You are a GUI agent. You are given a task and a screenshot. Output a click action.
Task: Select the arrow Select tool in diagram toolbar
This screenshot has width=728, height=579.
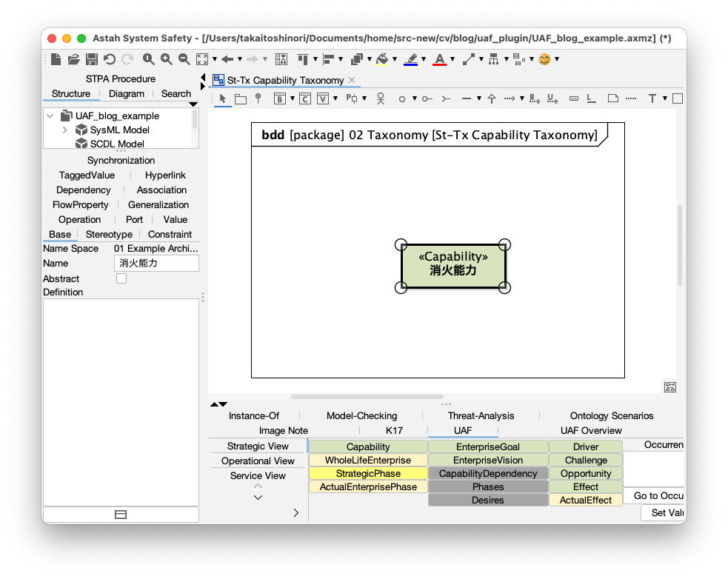pos(223,98)
